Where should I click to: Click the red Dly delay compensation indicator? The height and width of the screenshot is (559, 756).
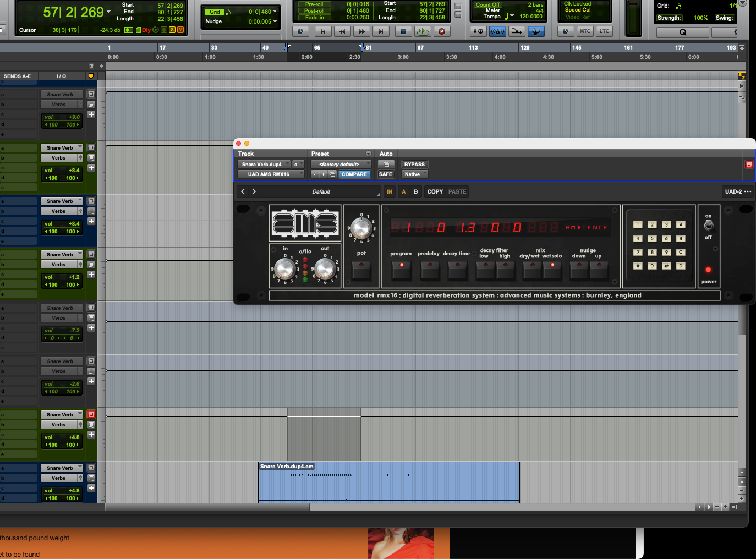tap(146, 30)
